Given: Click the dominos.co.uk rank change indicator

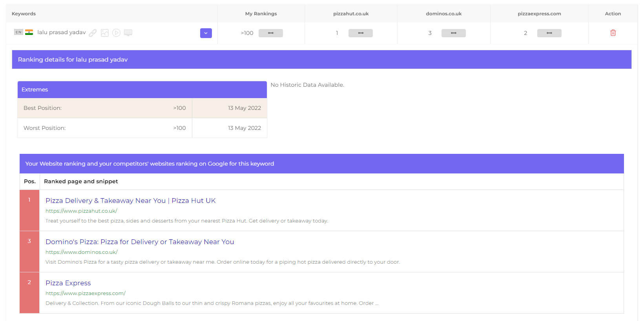Looking at the screenshot, I should pyautogui.click(x=454, y=33).
